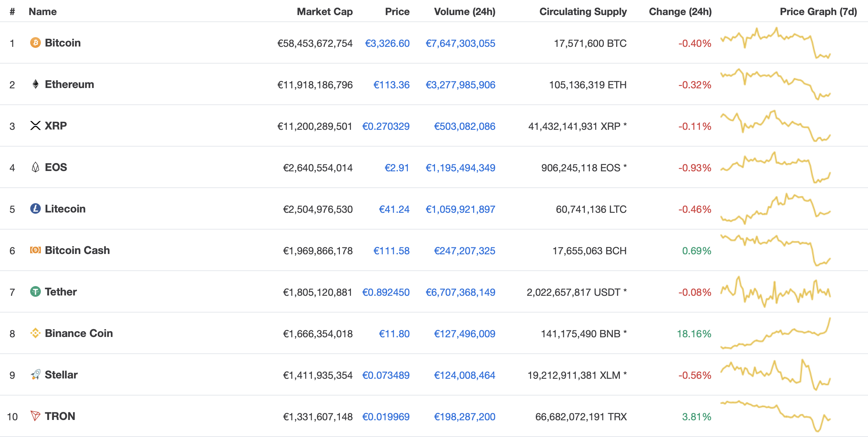Open the Ethereum name link

(x=69, y=84)
